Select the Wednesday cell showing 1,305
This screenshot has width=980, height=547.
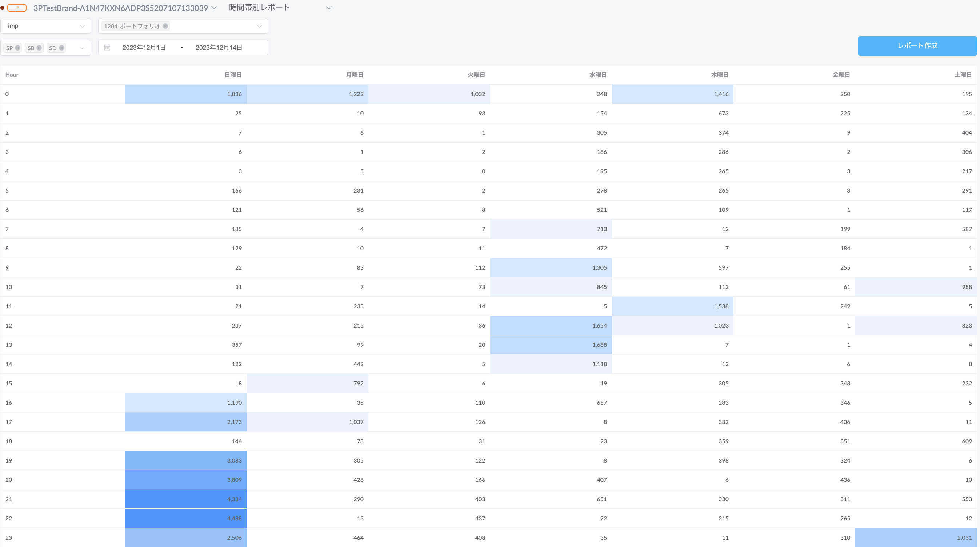[551, 267]
